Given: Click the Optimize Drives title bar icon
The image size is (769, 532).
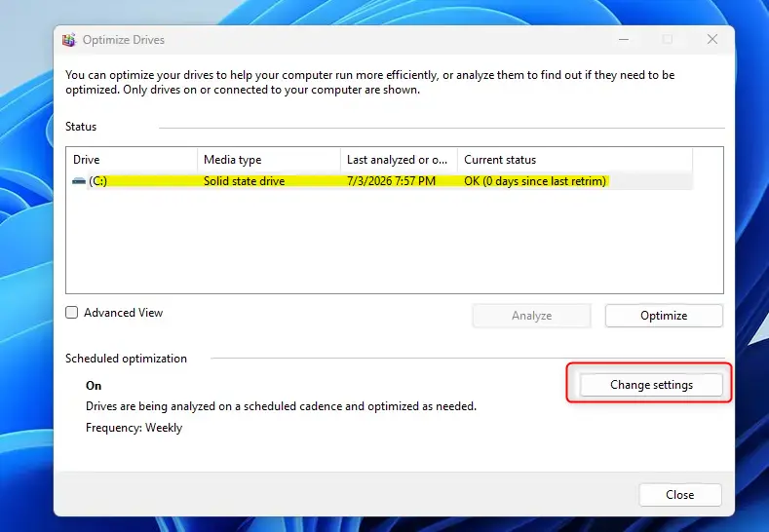Looking at the screenshot, I should pyautogui.click(x=69, y=40).
